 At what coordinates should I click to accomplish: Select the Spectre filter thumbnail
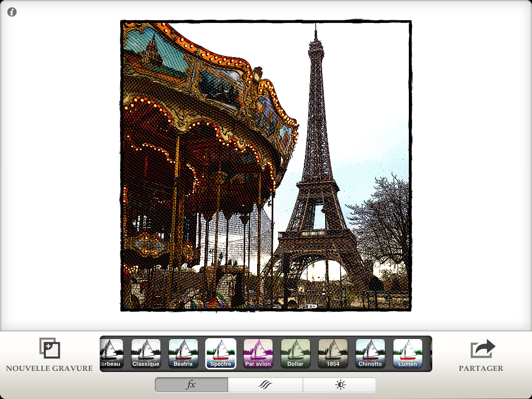221,353
